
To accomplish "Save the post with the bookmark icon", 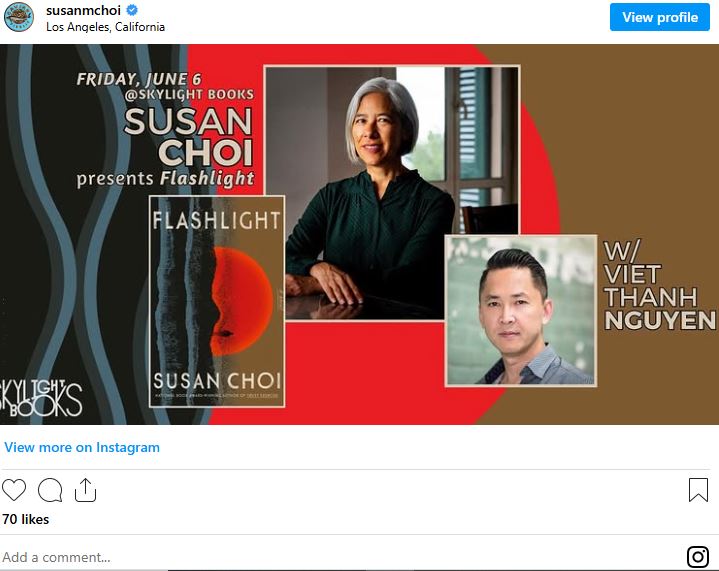I will tap(698, 490).
